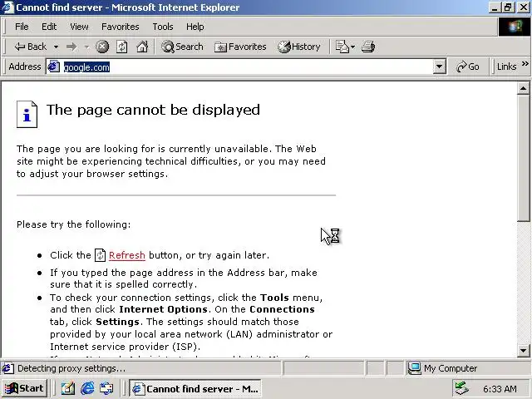Click the page icon in Address bar
The width and height of the screenshot is (532, 399).
(53, 66)
